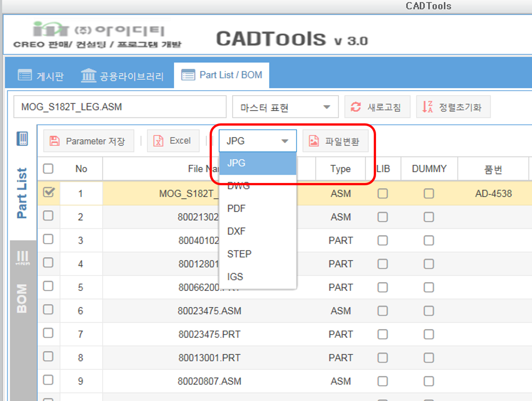Choose PDF from the format list

coord(258,208)
